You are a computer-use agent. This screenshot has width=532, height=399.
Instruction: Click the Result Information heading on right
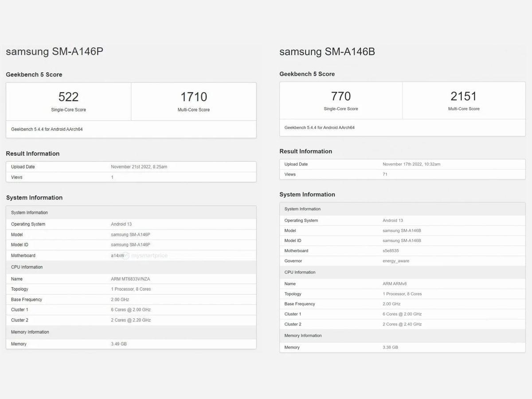(x=306, y=151)
